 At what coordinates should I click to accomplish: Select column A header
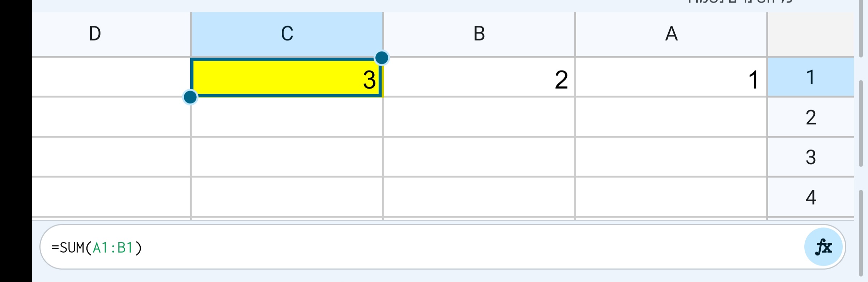tap(671, 34)
